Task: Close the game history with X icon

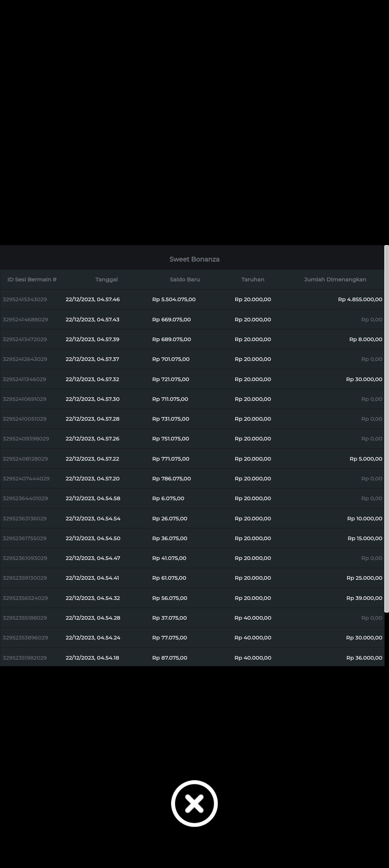Action: 194,803
